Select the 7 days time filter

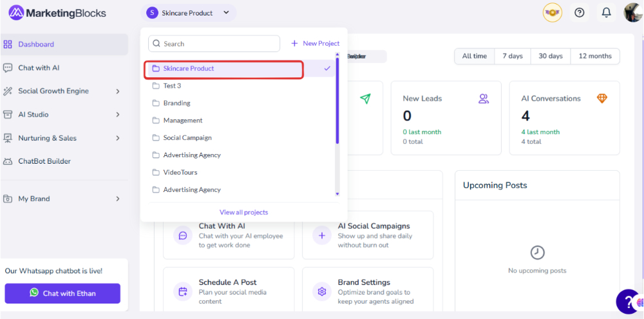coord(513,56)
